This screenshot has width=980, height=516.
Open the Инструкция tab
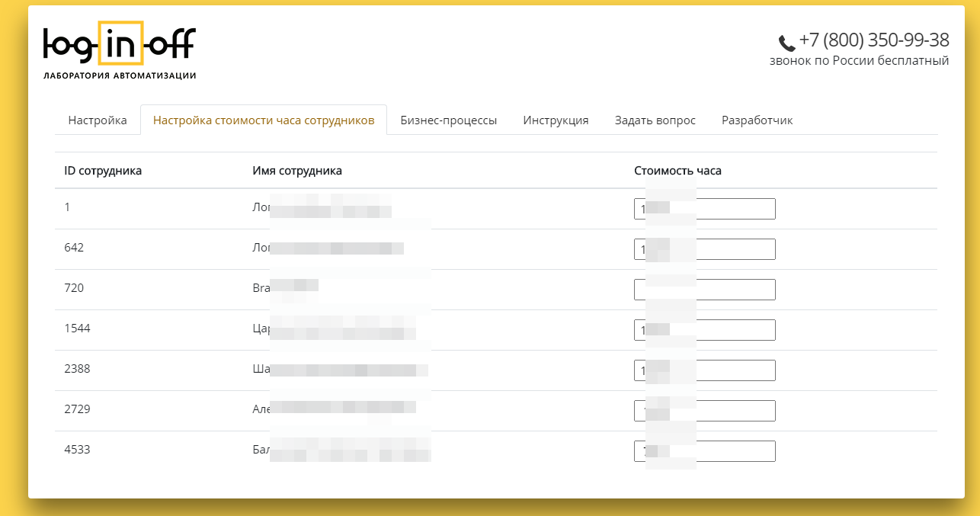pos(556,120)
